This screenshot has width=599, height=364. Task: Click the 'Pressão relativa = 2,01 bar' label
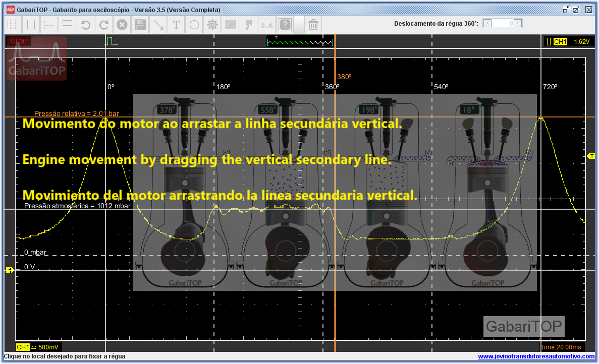coord(76,113)
